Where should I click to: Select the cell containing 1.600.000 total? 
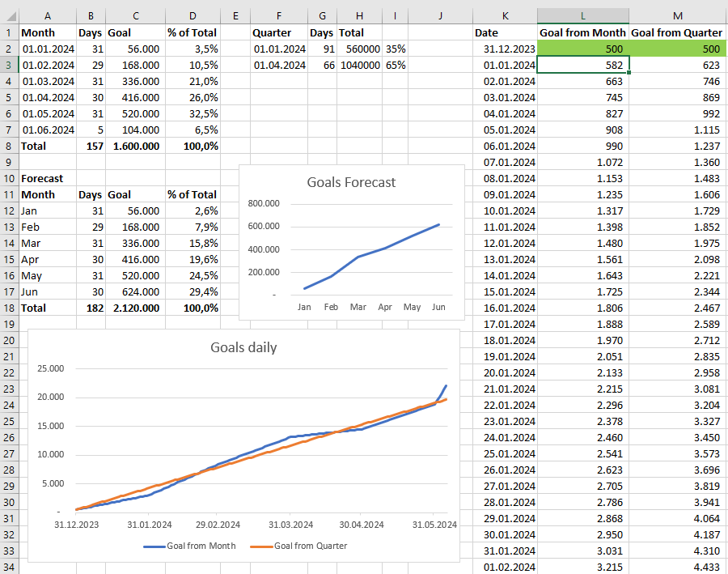coord(136,146)
